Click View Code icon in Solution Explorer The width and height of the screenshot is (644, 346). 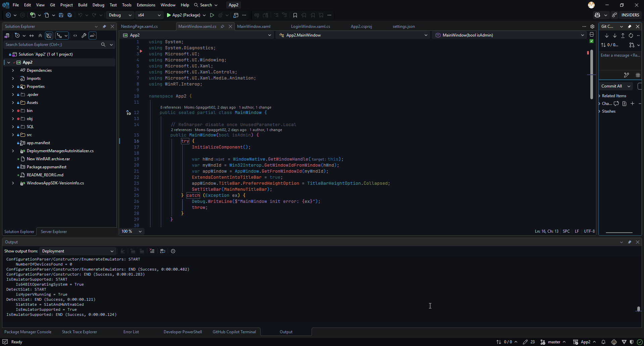click(x=75, y=36)
